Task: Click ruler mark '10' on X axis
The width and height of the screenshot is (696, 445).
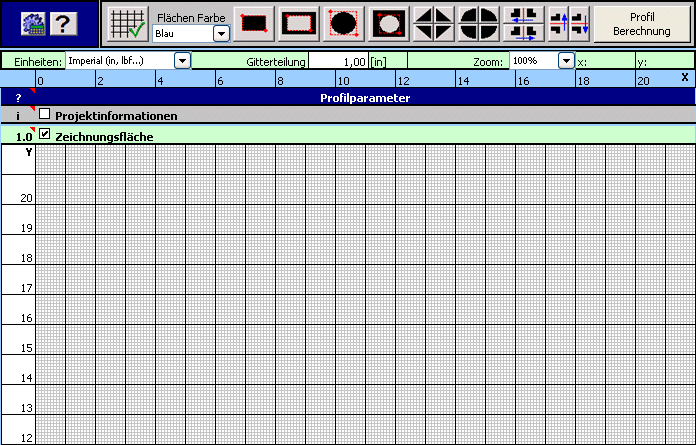Action: tap(344, 81)
